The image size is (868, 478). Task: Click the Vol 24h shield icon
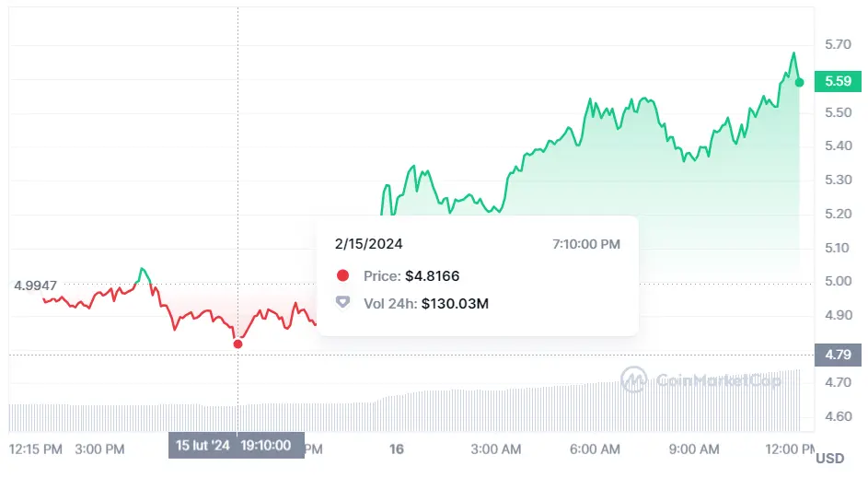[x=343, y=302]
